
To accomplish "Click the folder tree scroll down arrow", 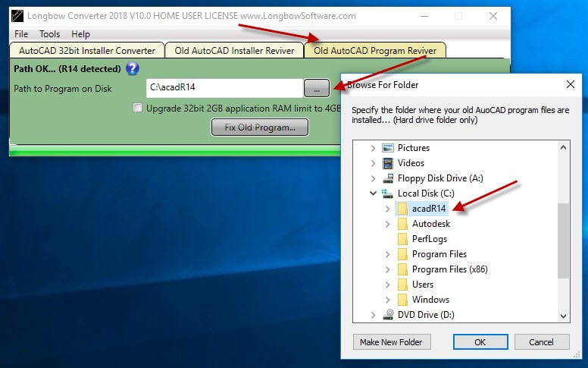I will (x=563, y=316).
